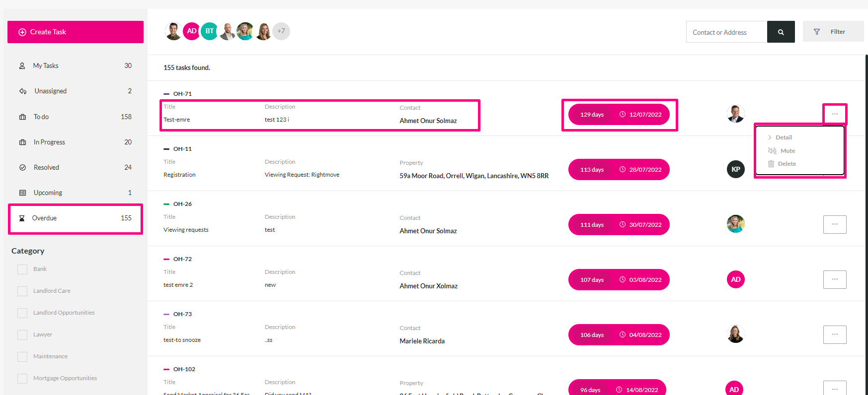Screen dimensions: 868x395
Task: Filter by BT avatar in header
Action: coord(209,31)
